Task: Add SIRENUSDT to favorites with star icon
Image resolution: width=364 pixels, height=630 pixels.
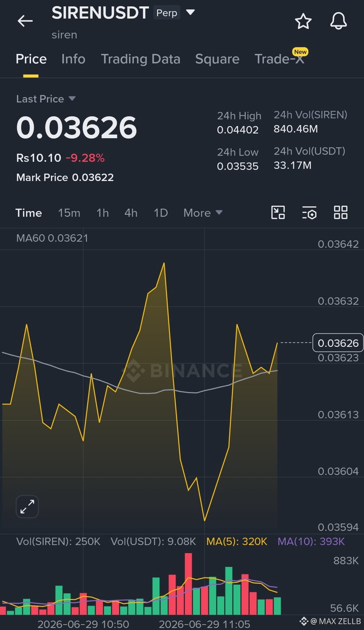Action: 303,21
